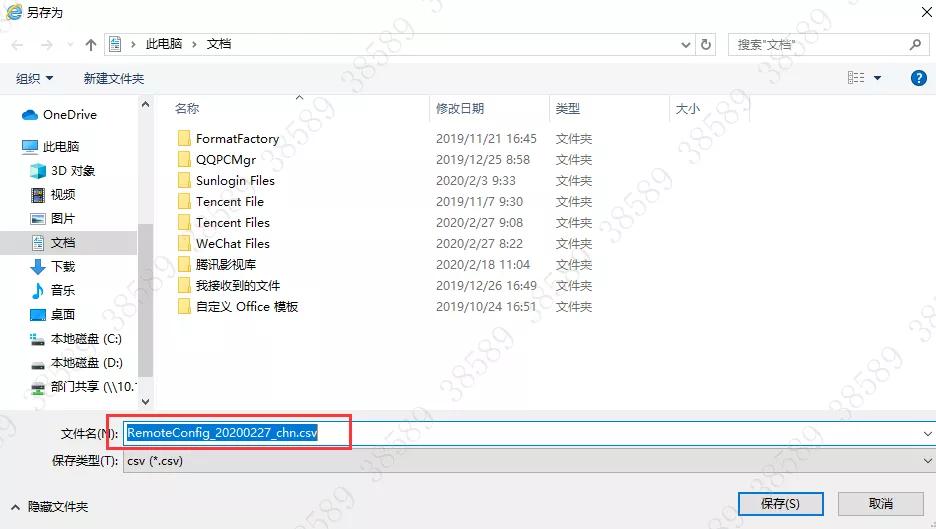Image resolution: width=936 pixels, height=529 pixels.
Task: Select the WeChat Files folder
Action: (x=233, y=244)
